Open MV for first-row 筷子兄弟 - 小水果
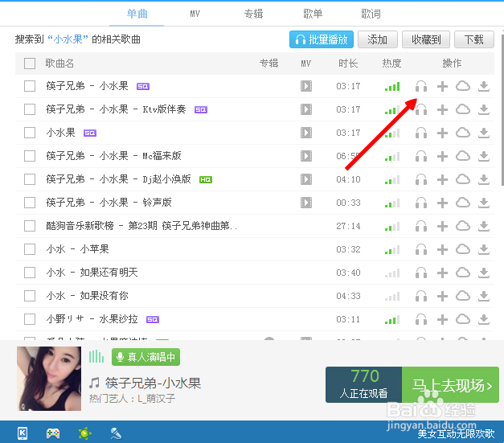Screen dimensions: 504x443 click(x=306, y=86)
